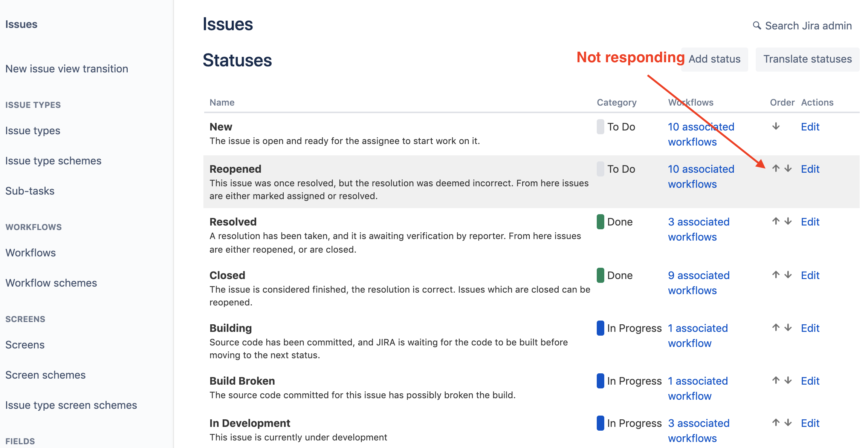The height and width of the screenshot is (448, 868).
Task: Select Workflow schemes in the sidebar
Action: [51, 283]
